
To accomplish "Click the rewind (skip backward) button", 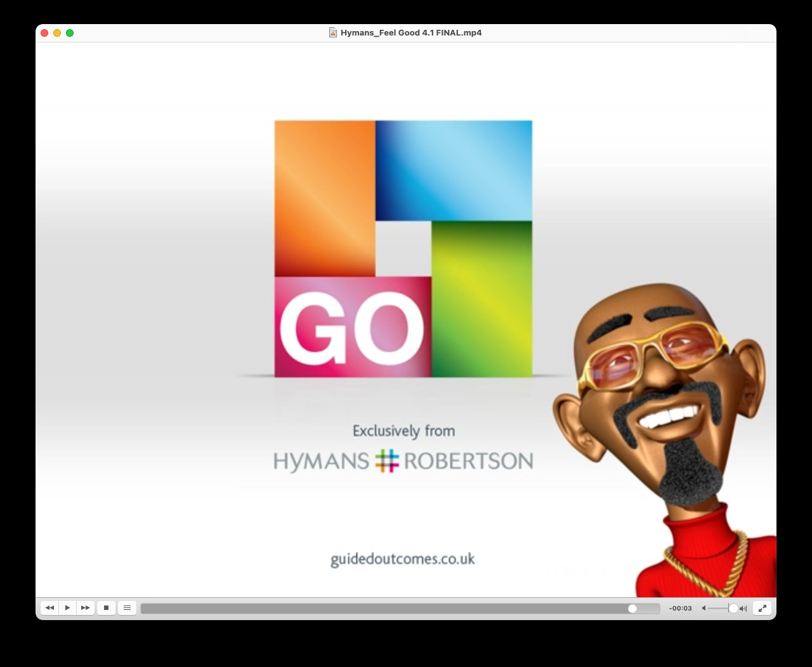I will pos(49,608).
